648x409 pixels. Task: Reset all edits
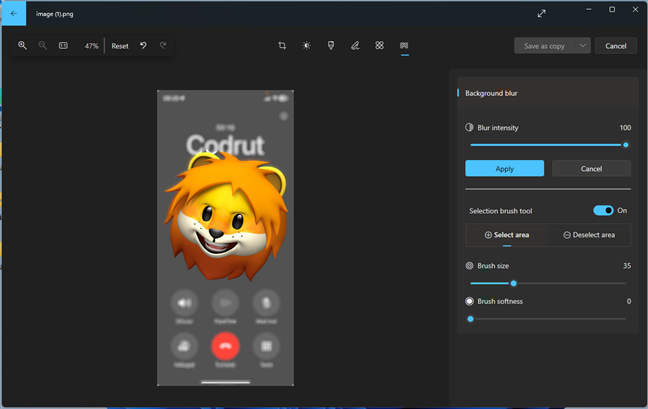120,46
